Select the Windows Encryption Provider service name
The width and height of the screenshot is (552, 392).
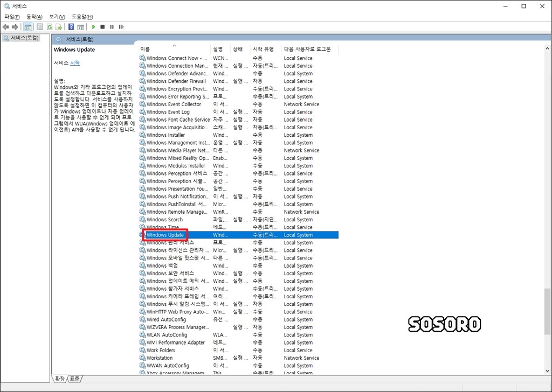click(177, 89)
